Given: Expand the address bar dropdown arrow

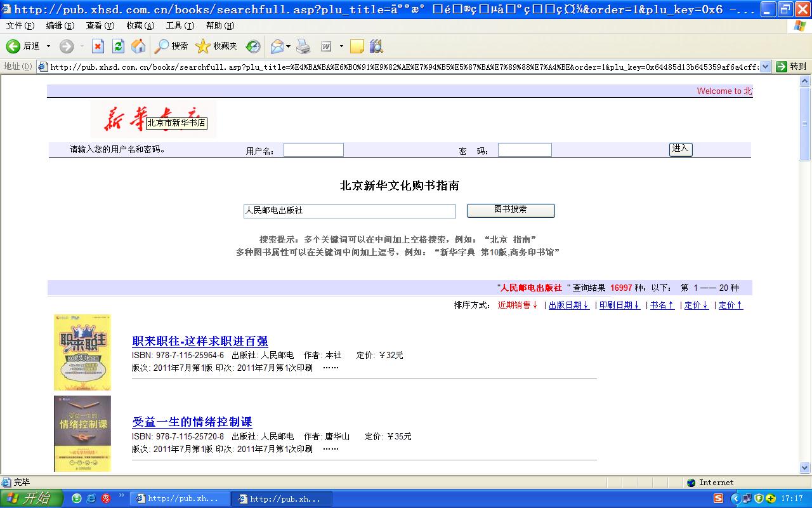Looking at the screenshot, I should point(765,67).
